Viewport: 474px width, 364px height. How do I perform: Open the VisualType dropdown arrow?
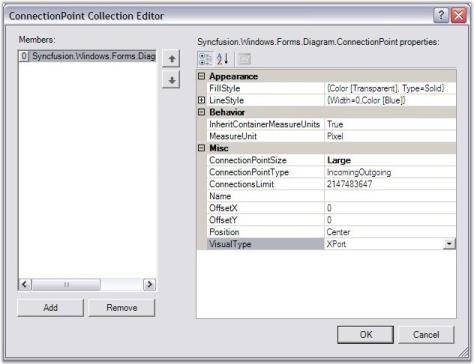click(449, 244)
